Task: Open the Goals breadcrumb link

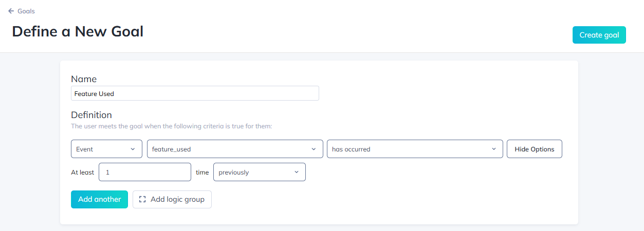Action: tap(26, 11)
